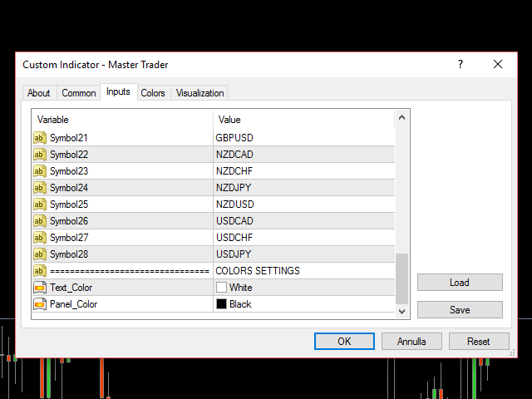The width and height of the screenshot is (532, 399).
Task: Click the Reset button
Action: click(479, 342)
